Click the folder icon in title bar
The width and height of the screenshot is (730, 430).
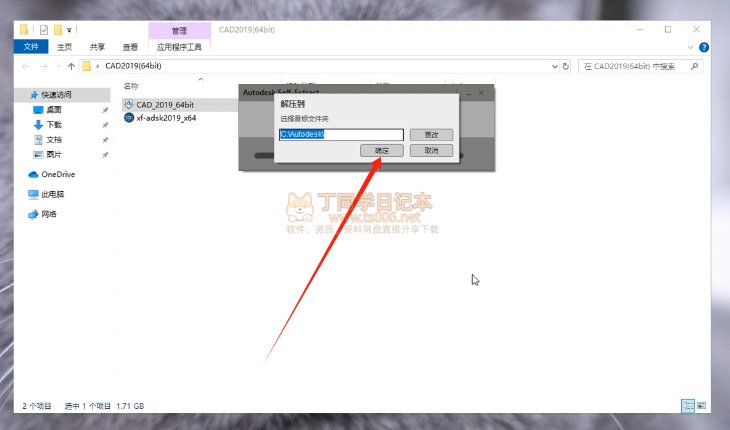tap(24, 30)
